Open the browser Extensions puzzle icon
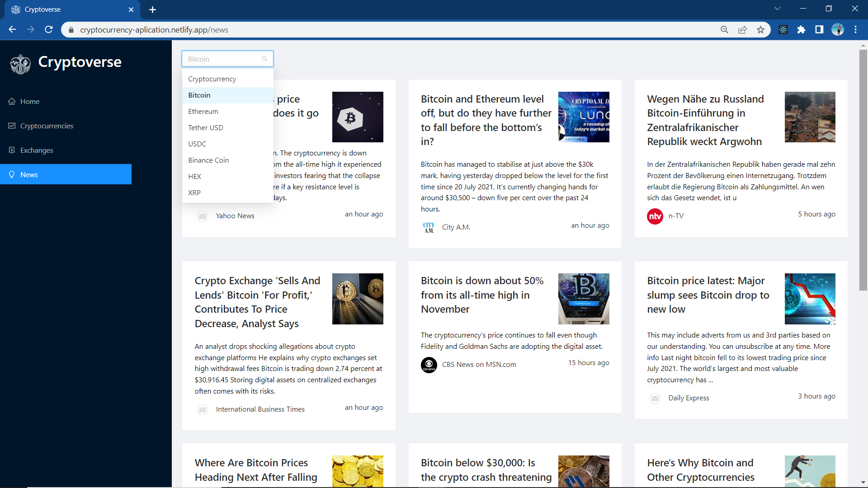This screenshot has height=488, width=868. [802, 29]
